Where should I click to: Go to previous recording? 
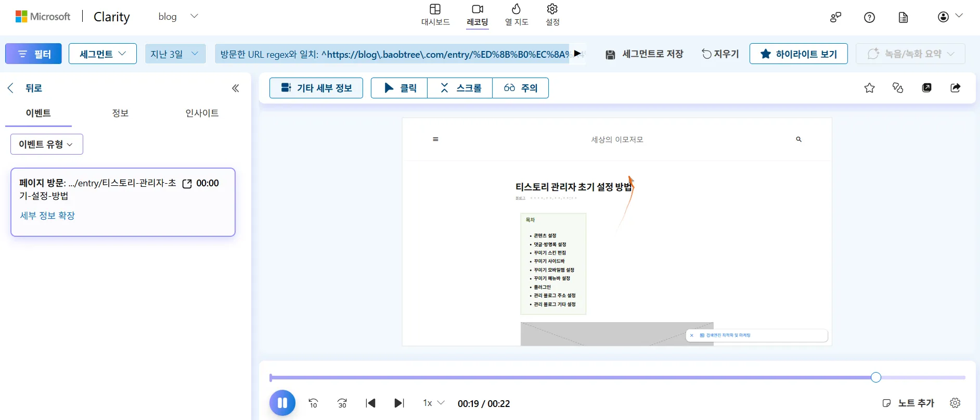[371, 403]
